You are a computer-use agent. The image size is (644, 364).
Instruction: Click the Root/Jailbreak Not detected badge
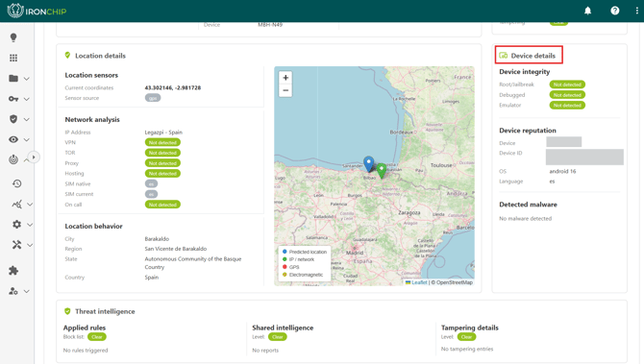[567, 85]
